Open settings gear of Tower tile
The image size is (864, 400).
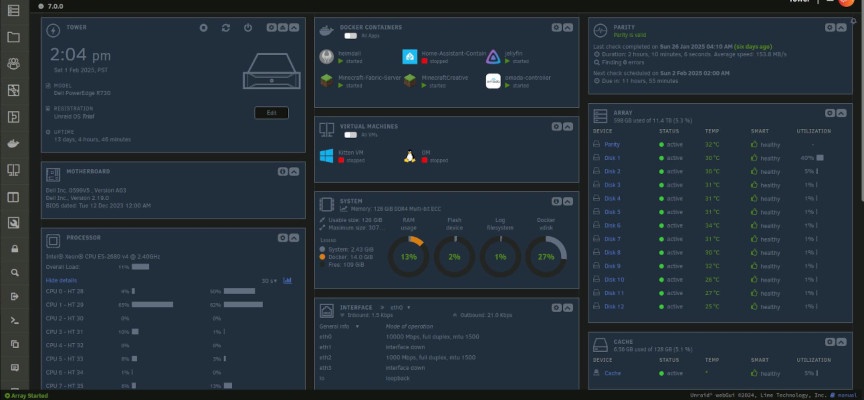tap(272, 28)
